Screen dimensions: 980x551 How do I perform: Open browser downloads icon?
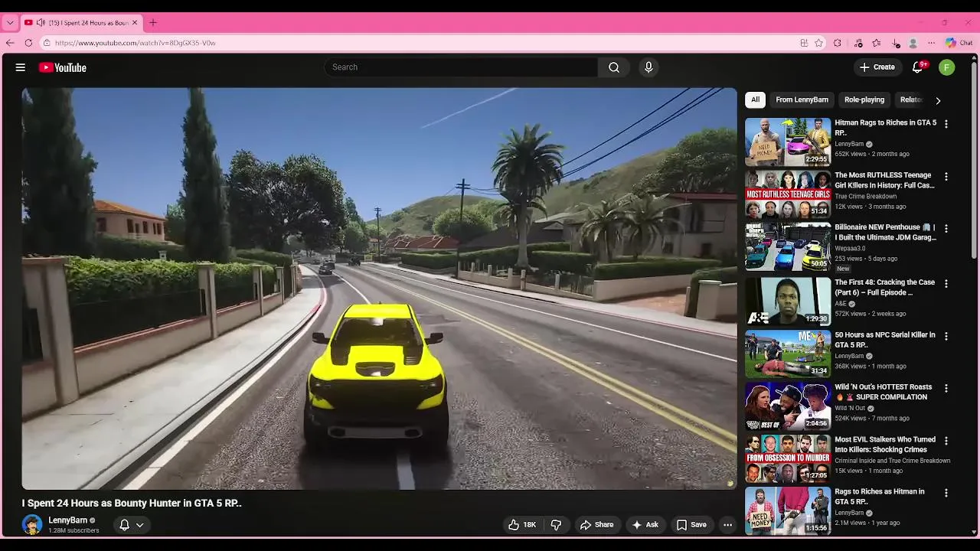(x=896, y=43)
